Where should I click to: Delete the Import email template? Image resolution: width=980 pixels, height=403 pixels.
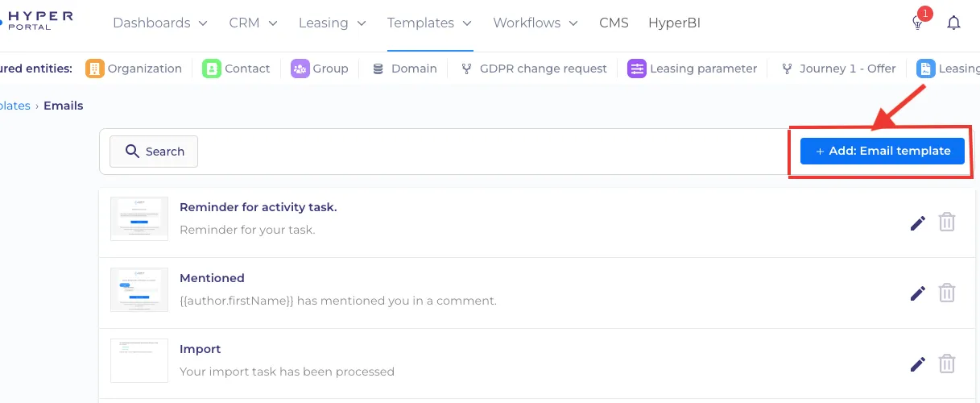pos(947,364)
